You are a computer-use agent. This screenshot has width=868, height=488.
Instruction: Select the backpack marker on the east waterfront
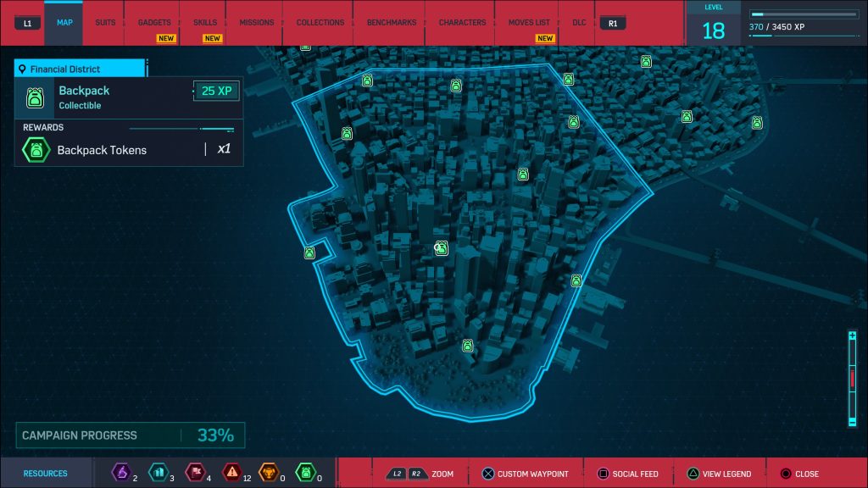point(576,281)
